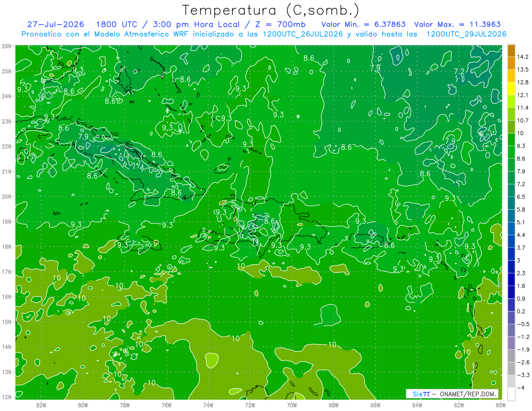Click the title 'Temperatura (C,somb.)'
The width and height of the screenshot is (532, 411).
pyautogui.click(x=271, y=10)
